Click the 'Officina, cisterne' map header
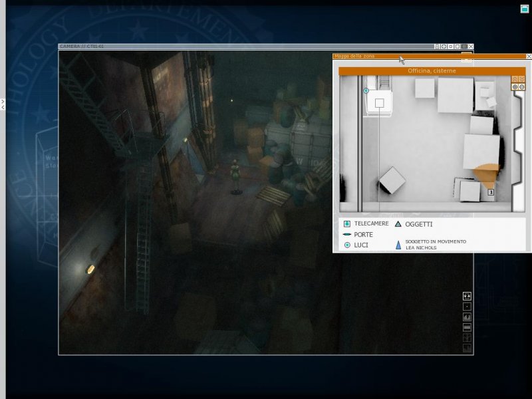532x399 pixels. click(432, 70)
